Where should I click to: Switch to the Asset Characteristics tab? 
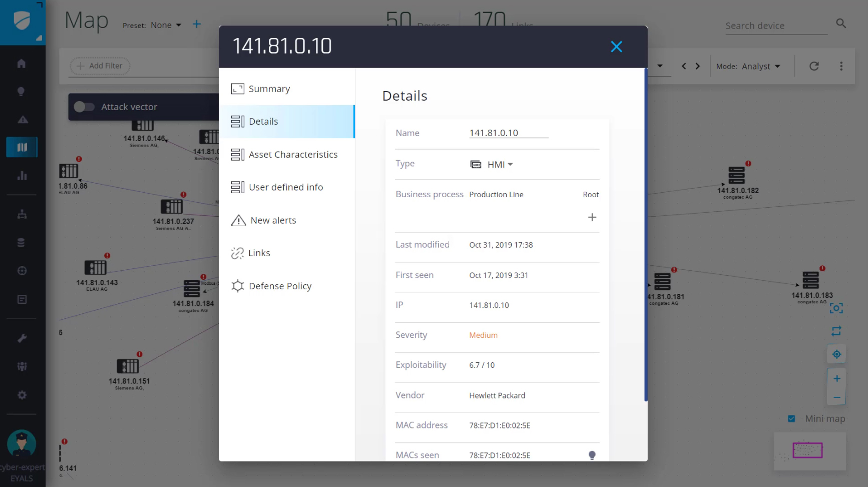point(293,154)
